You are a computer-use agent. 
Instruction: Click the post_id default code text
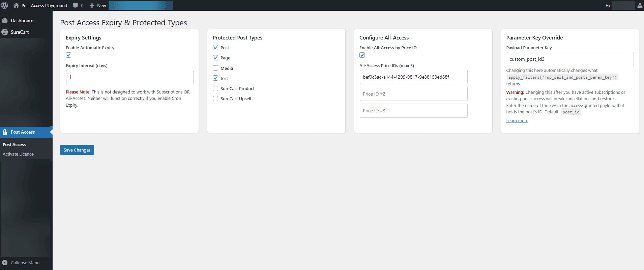pyautogui.click(x=571, y=112)
